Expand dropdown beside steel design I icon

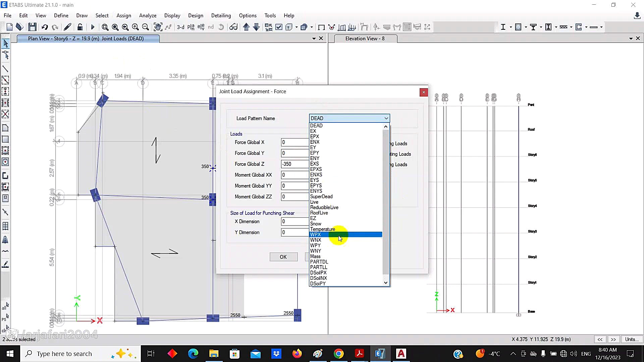click(x=511, y=27)
